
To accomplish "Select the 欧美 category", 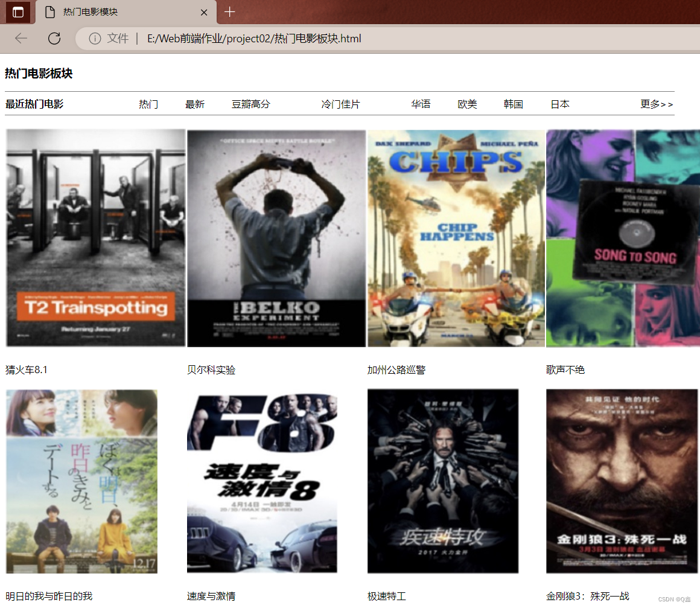I will (468, 104).
